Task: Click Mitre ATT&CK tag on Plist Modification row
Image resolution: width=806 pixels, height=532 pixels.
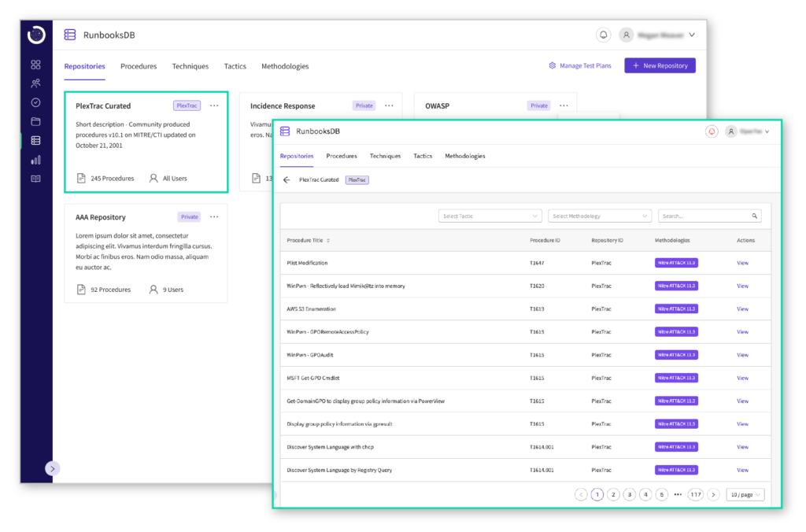Action: pos(676,263)
